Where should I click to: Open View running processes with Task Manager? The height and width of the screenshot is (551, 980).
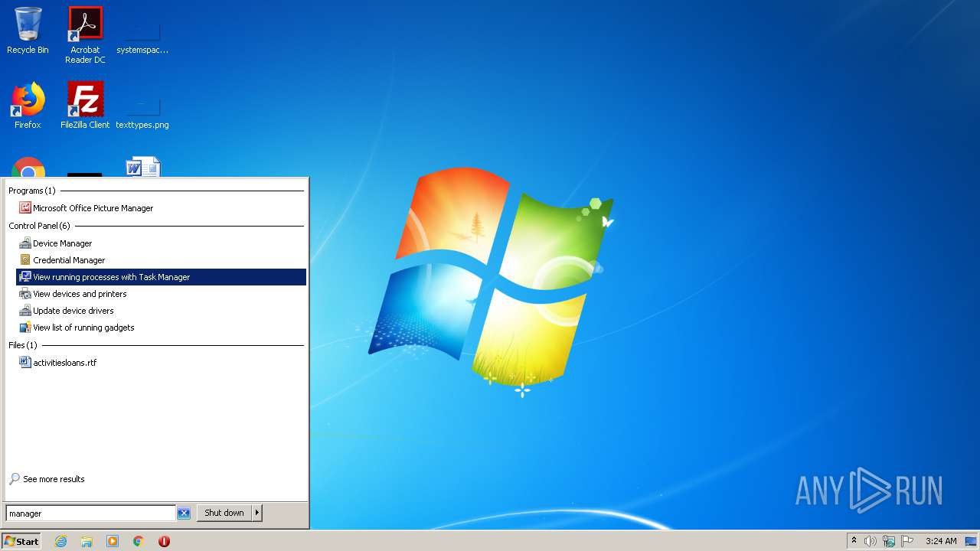point(162,277)
